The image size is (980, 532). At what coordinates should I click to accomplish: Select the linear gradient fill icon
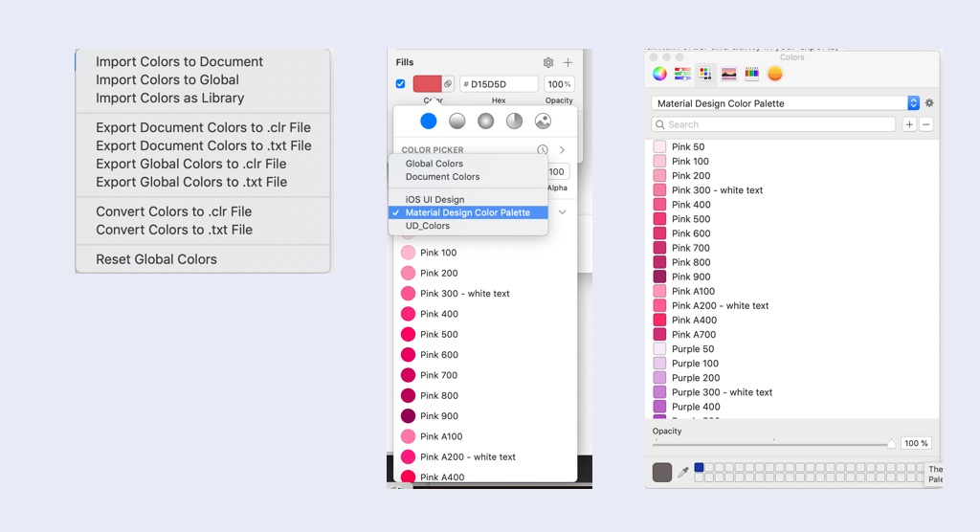(457, 122)
